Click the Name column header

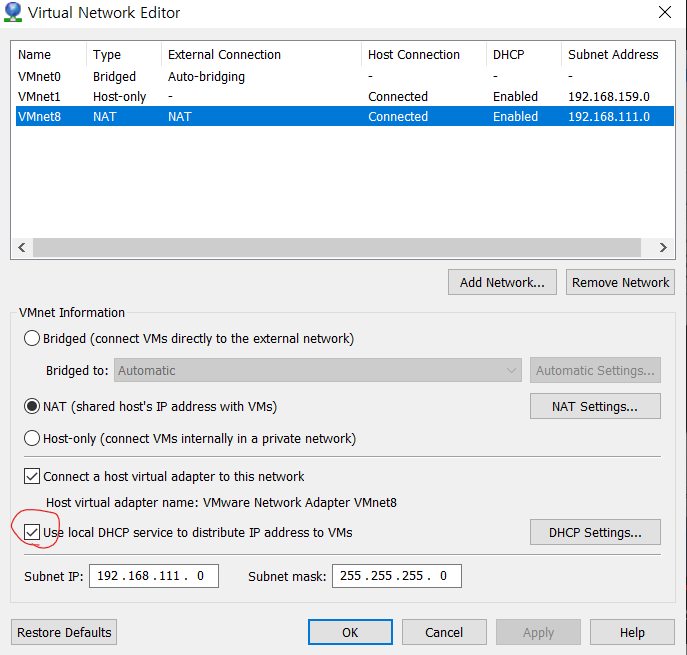(x=49, y=54)
